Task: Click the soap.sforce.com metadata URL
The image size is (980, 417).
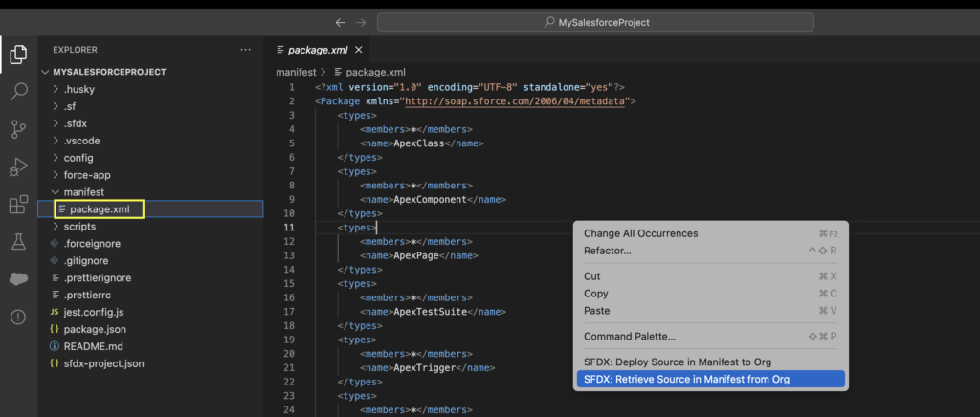Action: coord(516,101)
